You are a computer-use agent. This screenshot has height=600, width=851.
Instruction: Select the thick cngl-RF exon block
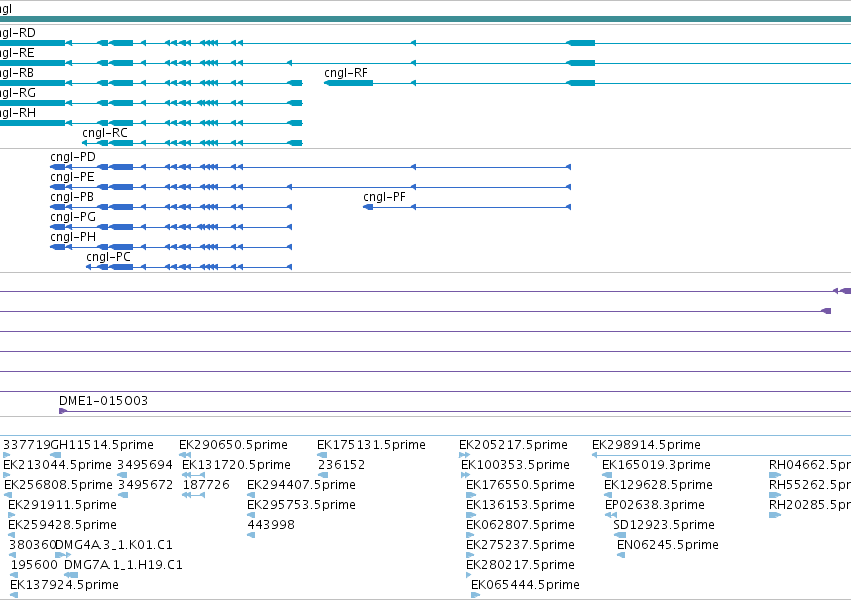click(x=348, y=83)
